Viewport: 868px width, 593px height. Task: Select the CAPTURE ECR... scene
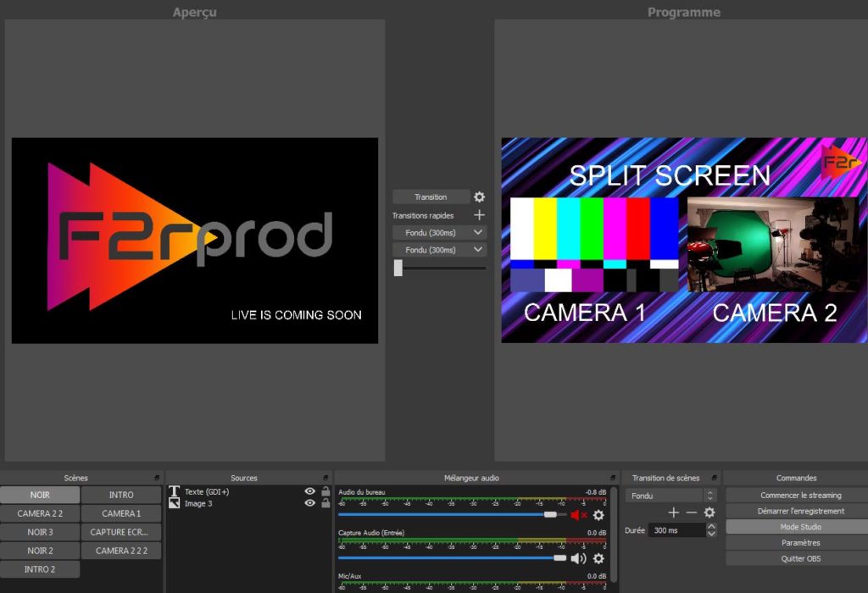[x=121, y=532]
